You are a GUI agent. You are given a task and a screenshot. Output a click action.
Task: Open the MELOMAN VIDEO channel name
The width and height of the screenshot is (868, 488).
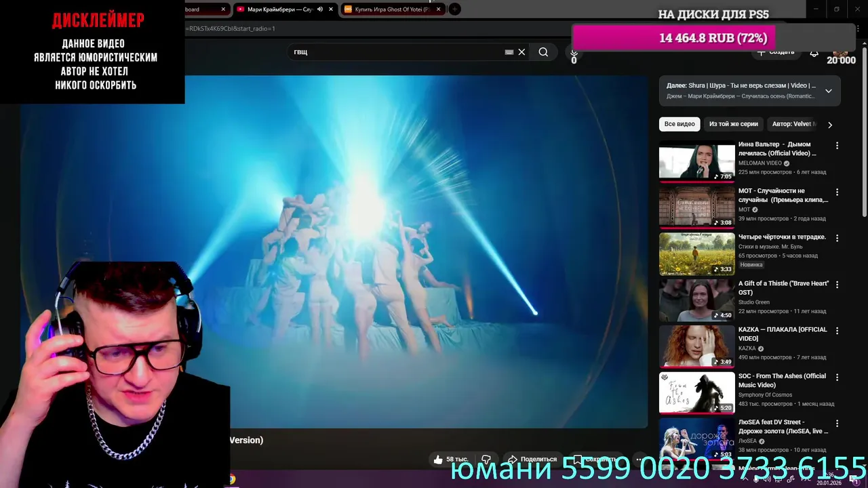point(759,163)
